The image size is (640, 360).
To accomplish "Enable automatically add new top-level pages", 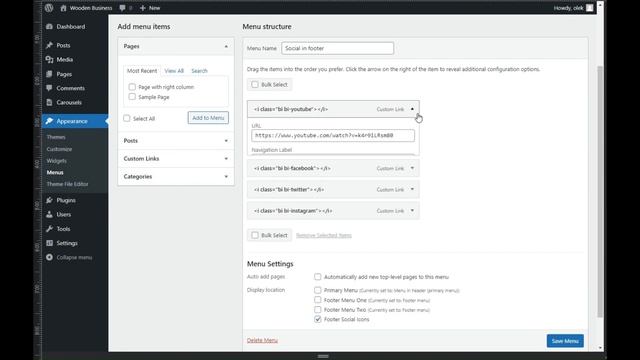I will click(x=318, y=277).
